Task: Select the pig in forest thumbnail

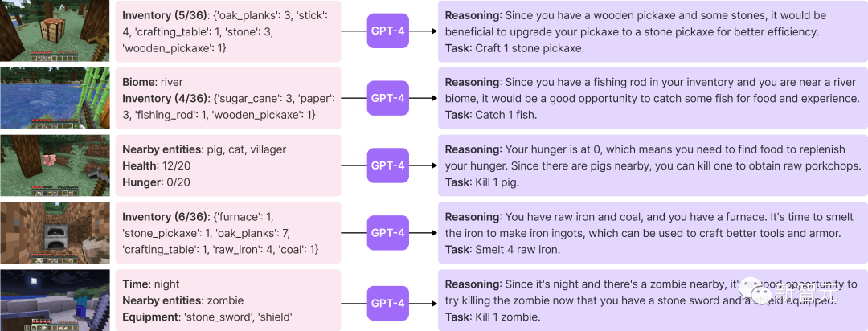Action: (x=55, y=165)
